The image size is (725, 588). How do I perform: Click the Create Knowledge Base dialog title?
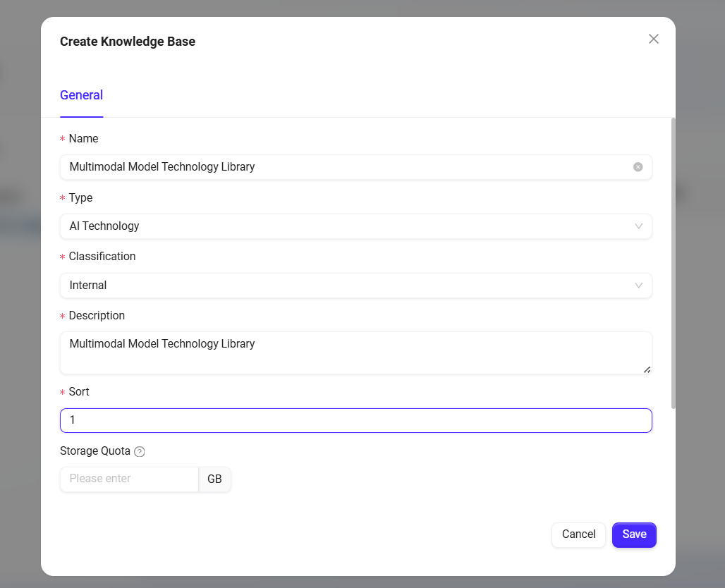point(128,42)
